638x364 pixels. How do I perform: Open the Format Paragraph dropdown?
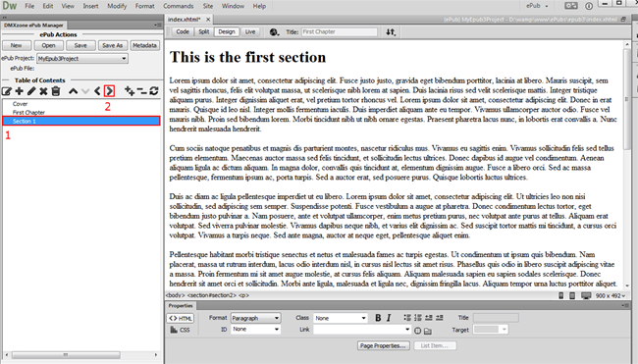click(255, 318)
